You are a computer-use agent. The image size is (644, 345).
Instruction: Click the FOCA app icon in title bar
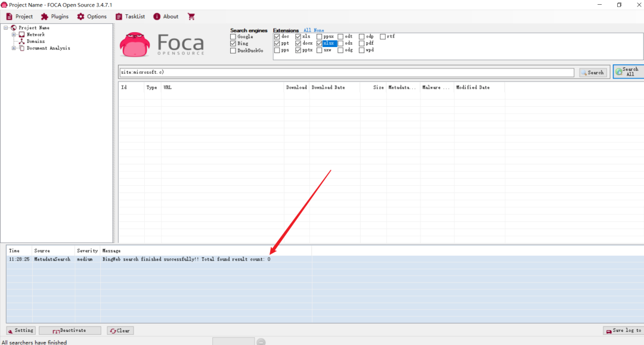pyautogui.click(x=4, y=5)
